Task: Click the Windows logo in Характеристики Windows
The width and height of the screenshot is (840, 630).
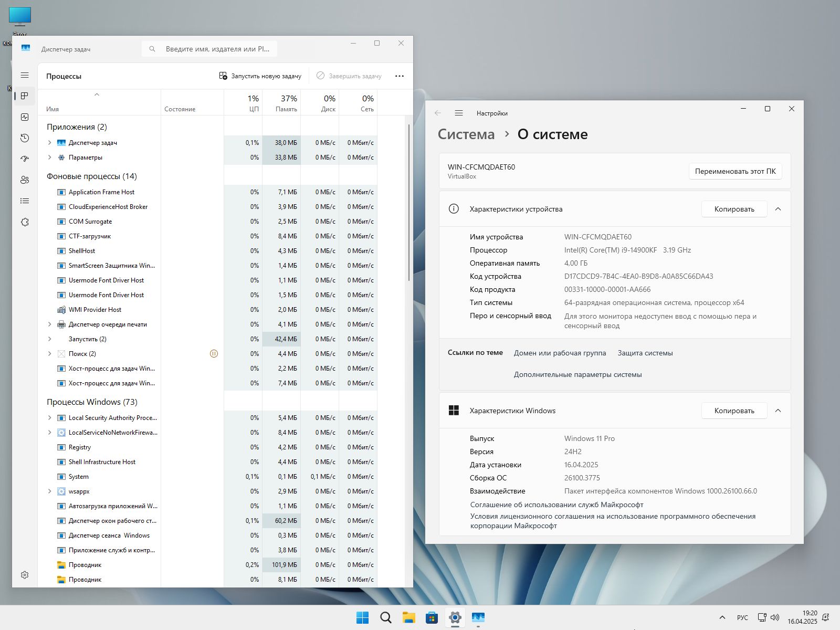Action: [x=454, y=411]
